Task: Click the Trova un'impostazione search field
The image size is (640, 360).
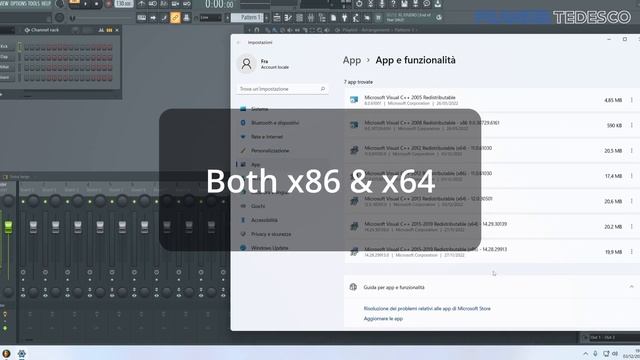Action: click(282, 89)
